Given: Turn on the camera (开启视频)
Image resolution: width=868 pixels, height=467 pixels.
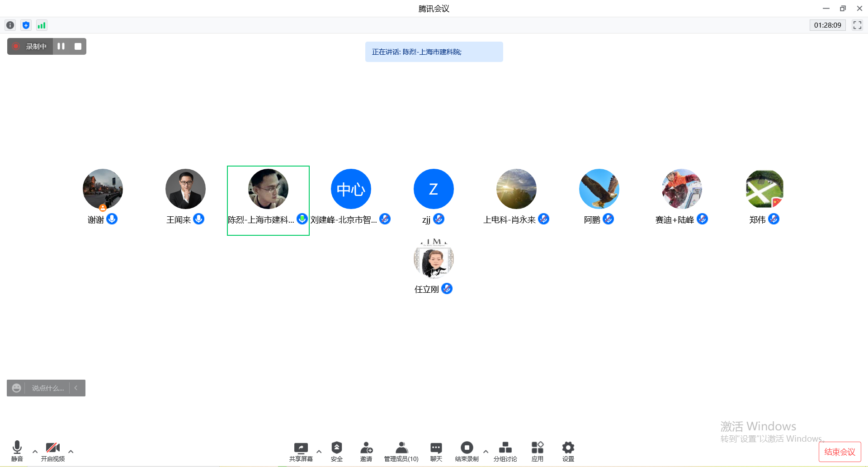Looking at the screenshot, I should (x=53, y=451).
